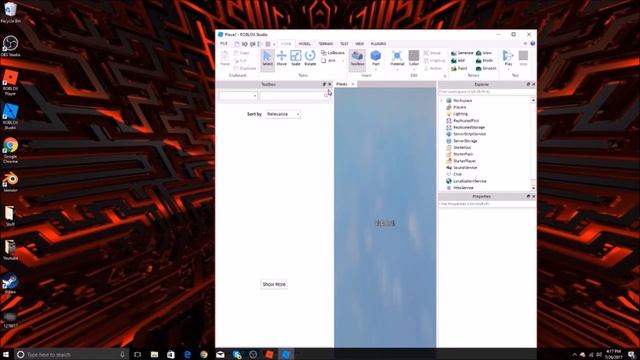Open the Windows Start menu
The width and height of the screenshot is (640, 360).
pyautogui.click(x=6, y=354)
